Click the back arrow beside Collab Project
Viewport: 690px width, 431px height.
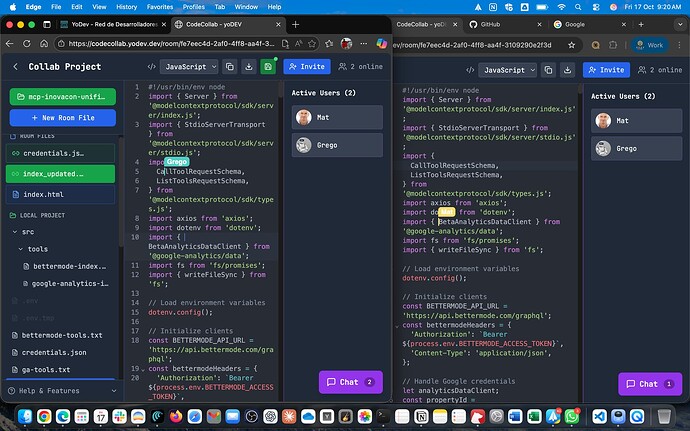click(x=16, y=66)
